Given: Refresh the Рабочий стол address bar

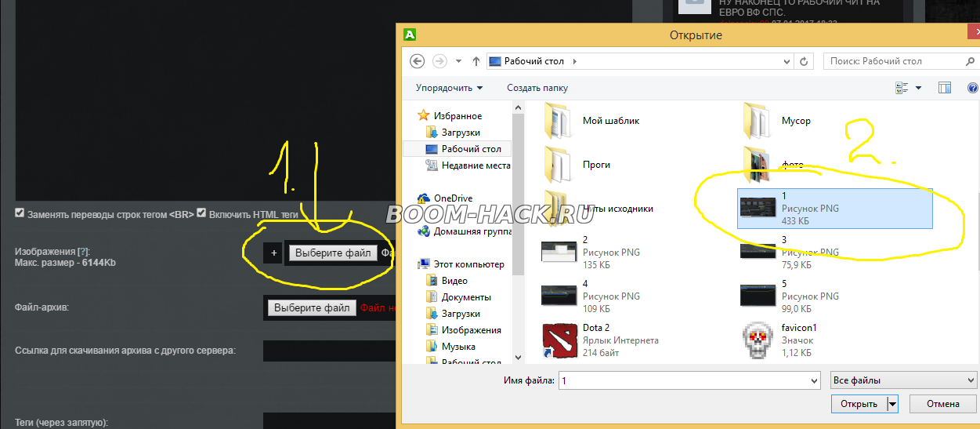Looking at the screenshot, I should (x=804, y=61).
